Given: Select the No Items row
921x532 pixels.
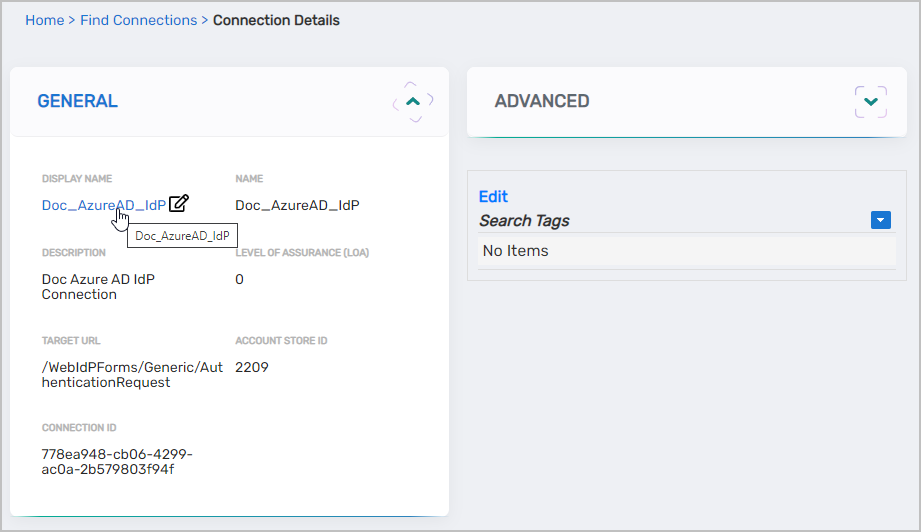Looking at the screenshot, I should tap(515, 251).
